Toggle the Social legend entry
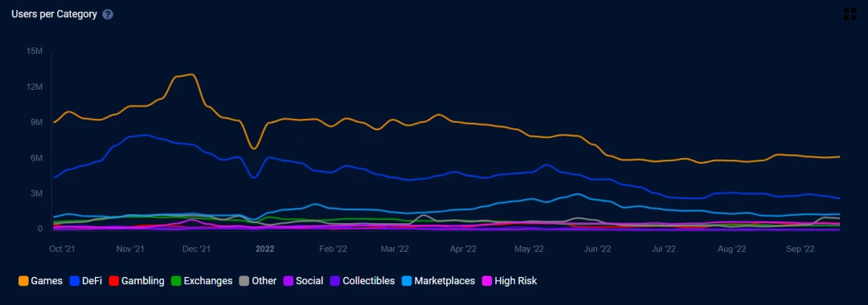Screen dimensions: 868x305 pos(303,281)
